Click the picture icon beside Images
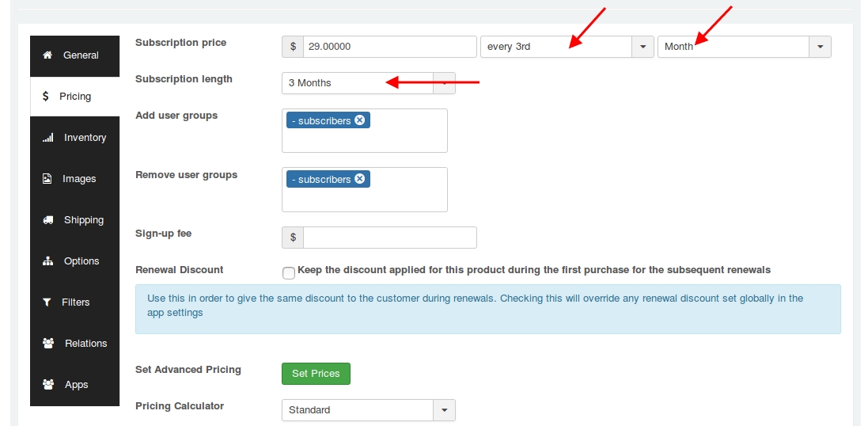Screen dimensions: 868x426 point(47,179)
